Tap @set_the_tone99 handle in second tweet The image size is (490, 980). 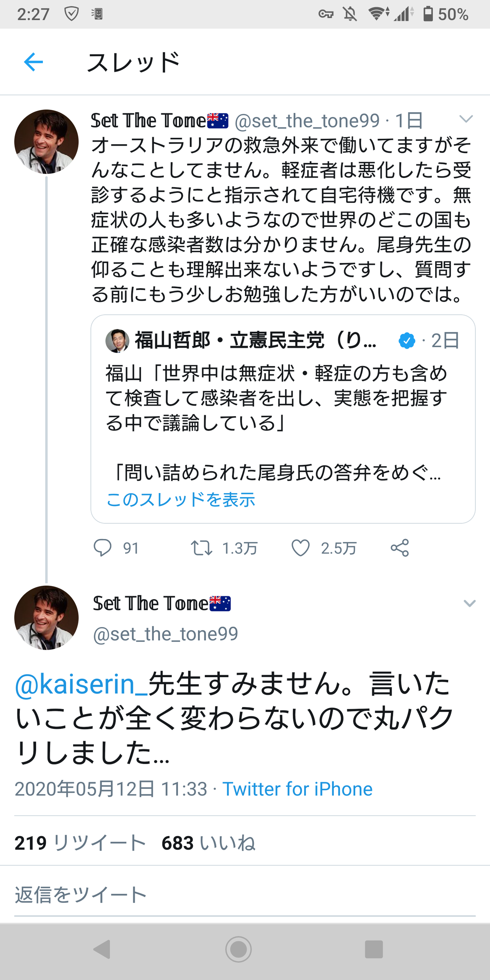tap(165, 634)
